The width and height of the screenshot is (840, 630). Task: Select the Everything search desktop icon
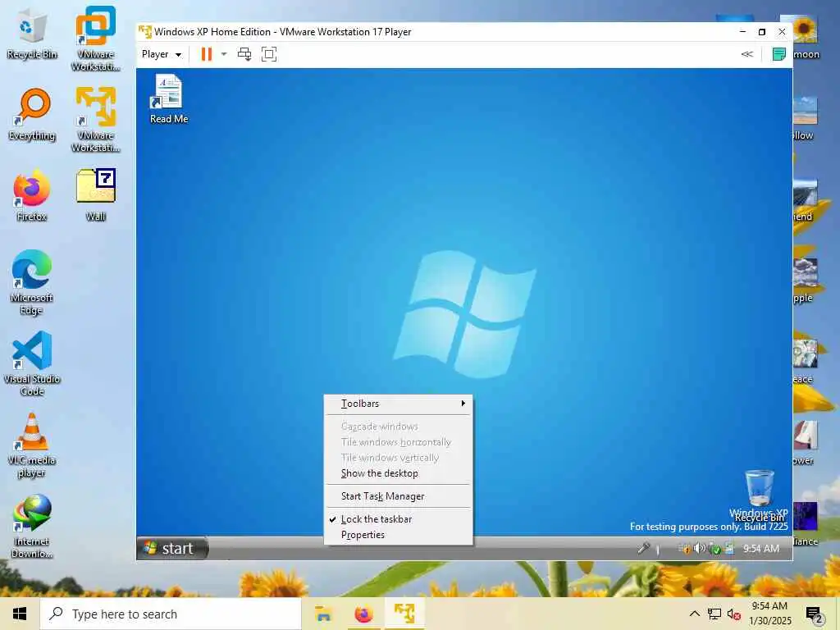[x=32, y=115]
